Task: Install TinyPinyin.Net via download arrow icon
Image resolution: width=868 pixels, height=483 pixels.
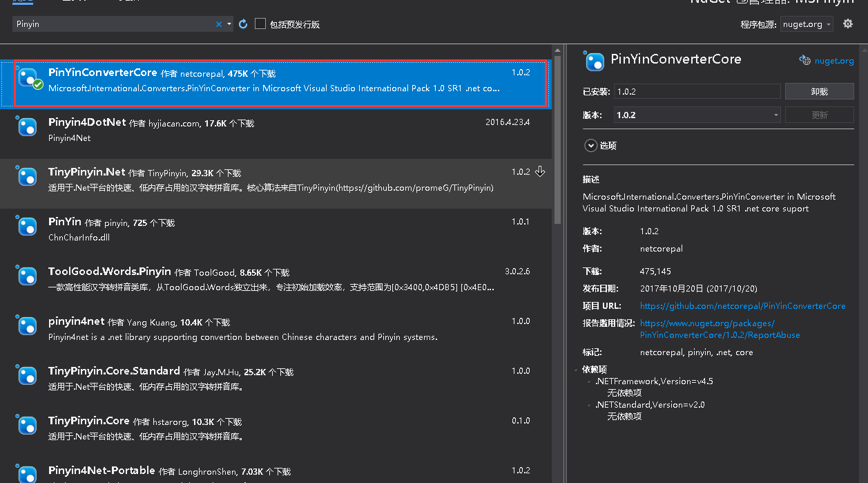Action: click(541, 171)
